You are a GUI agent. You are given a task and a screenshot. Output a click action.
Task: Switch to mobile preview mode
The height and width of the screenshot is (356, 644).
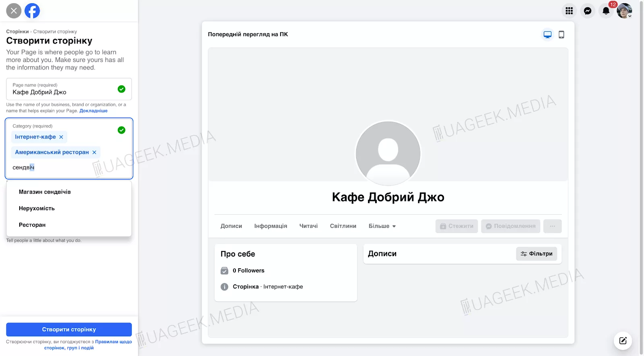click(561, 35)
